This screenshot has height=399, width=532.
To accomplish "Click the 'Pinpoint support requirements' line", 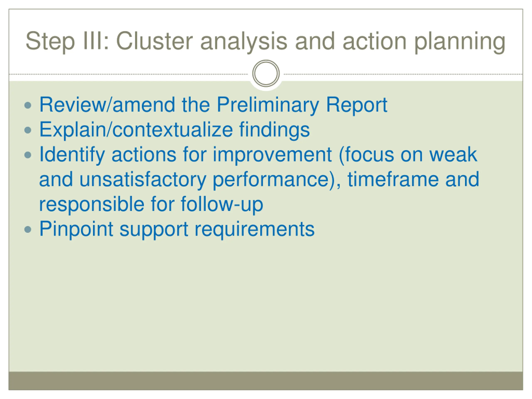I will tap(177, 229).
